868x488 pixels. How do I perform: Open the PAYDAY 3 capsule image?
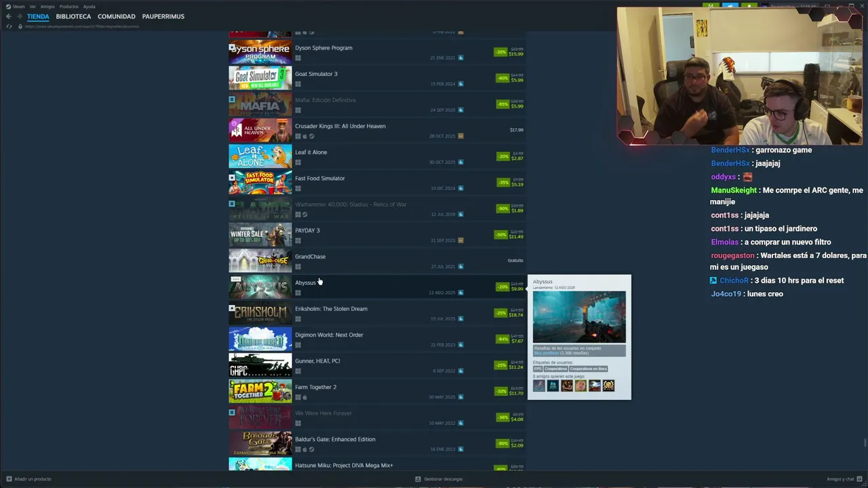pos(260,235)
